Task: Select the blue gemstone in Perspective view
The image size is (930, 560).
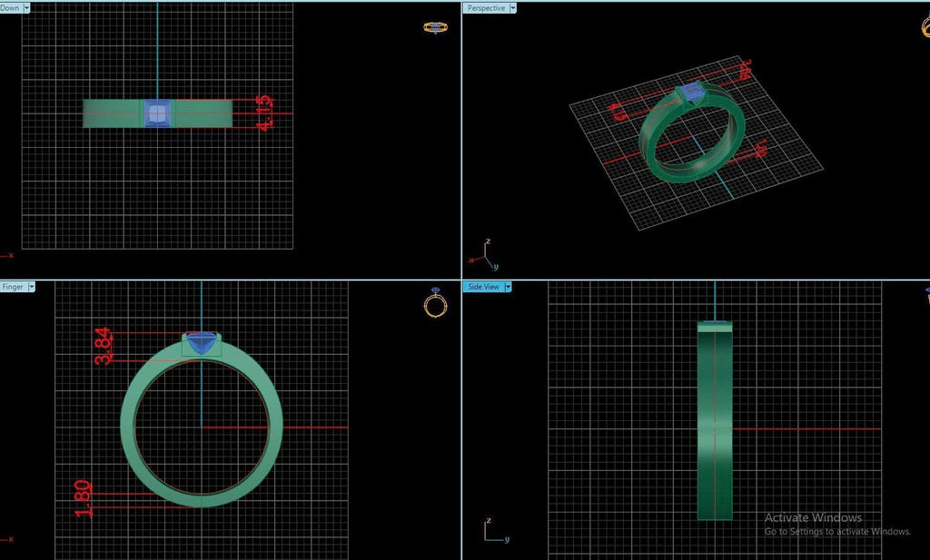Action: point(691,93)
